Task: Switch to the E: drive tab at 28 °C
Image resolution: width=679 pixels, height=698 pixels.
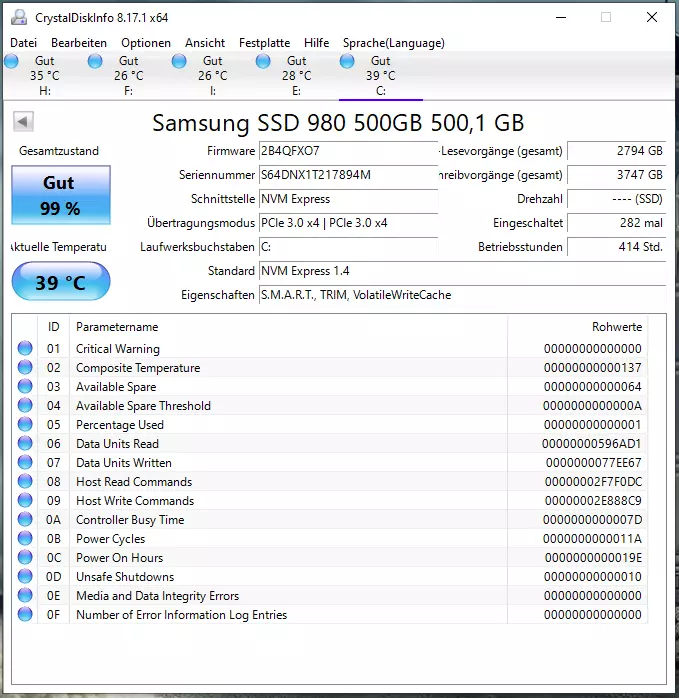Action: point(297,76)
